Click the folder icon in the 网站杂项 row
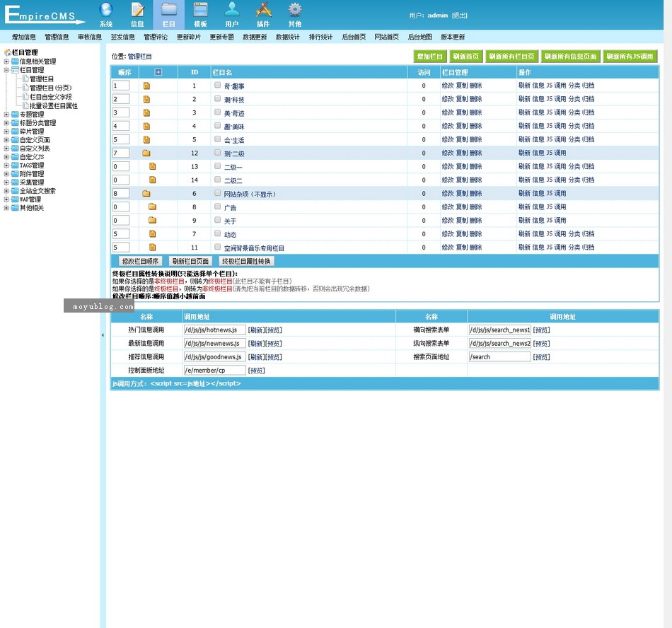Viewport: 672px width, 628px height. pyautogui.click(x=146, y=194)
